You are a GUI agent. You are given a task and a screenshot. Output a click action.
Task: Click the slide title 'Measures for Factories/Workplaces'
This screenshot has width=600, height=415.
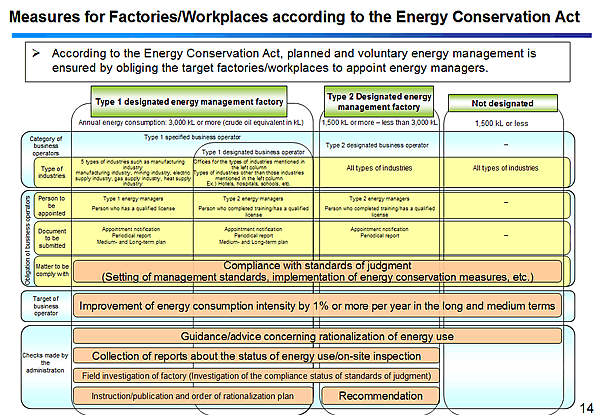(x=294, y=17)
